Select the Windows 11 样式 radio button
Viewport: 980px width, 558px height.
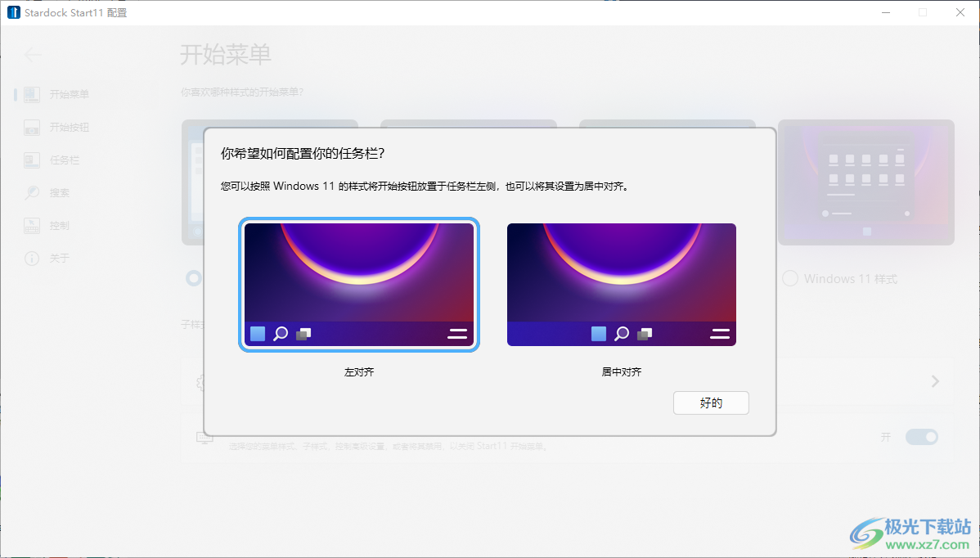790,278
